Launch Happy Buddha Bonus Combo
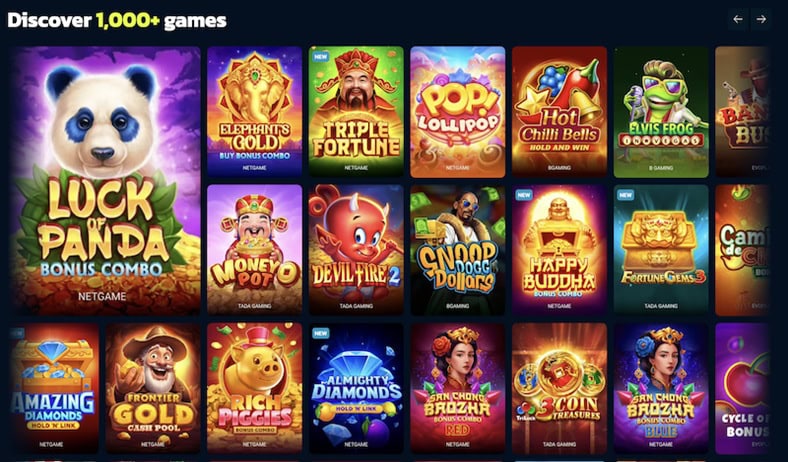Screen dimensions: 788x462 [559, 250]
